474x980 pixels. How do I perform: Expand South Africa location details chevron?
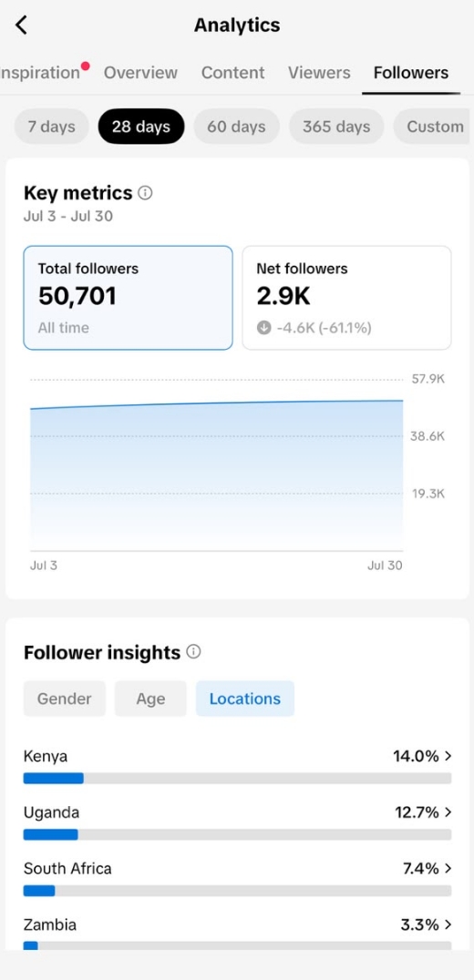[x=448, y=869]
